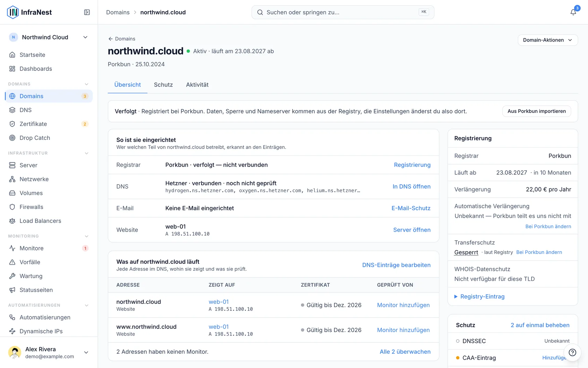Click the Vorfälle warning triangle icon

coord(12,262)
